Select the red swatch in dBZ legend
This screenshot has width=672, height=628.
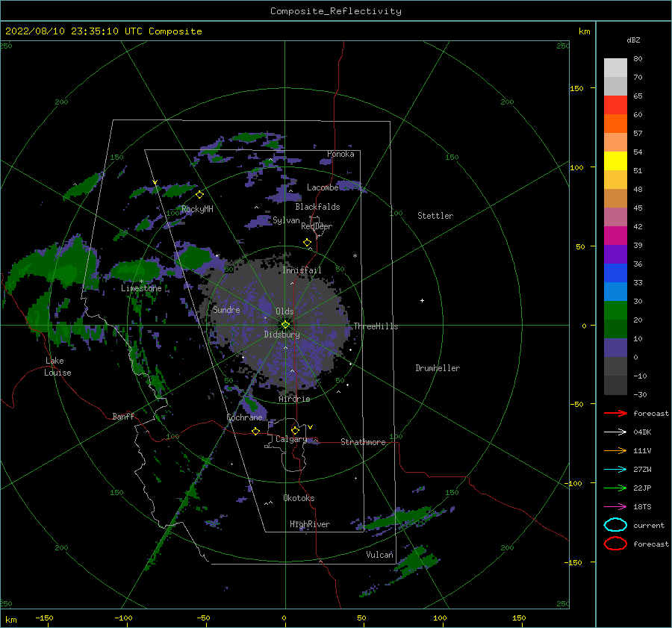pyautogui.click(x=615, y=105)
